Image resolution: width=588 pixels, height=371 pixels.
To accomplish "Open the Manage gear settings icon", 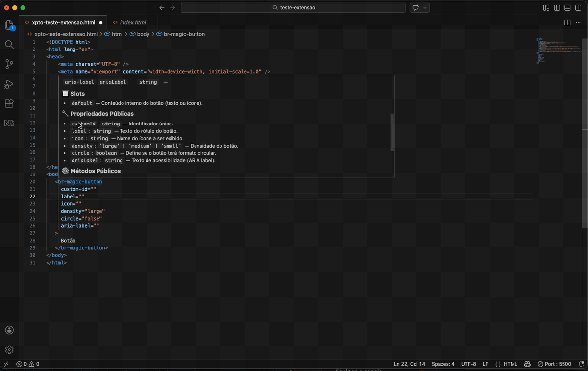I will [x=9, y=350].
